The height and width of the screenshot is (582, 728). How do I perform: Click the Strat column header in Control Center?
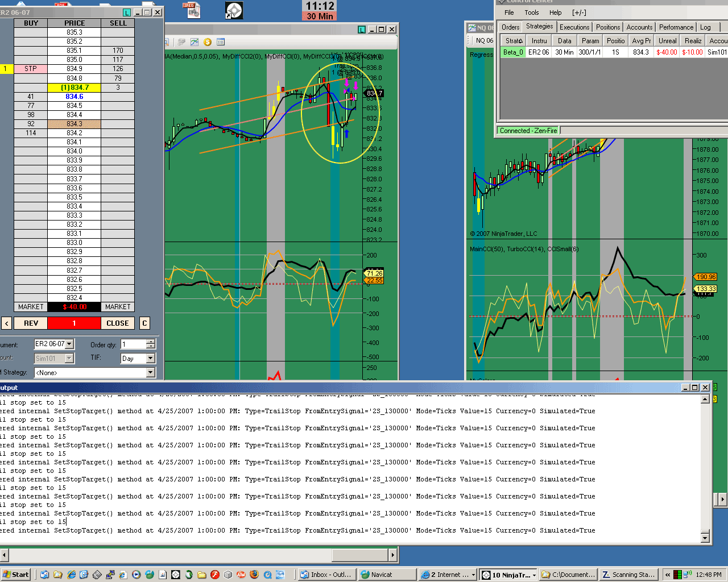point(514,40)
